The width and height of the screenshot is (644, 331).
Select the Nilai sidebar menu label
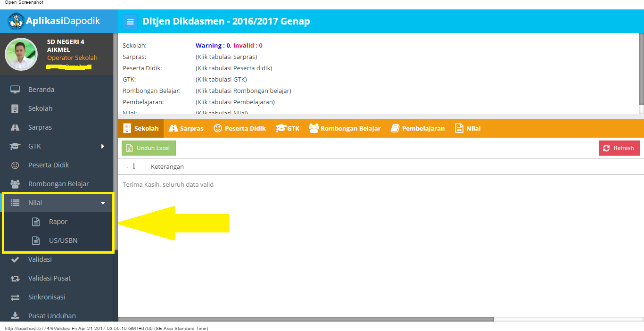click(x=35, y=203)
